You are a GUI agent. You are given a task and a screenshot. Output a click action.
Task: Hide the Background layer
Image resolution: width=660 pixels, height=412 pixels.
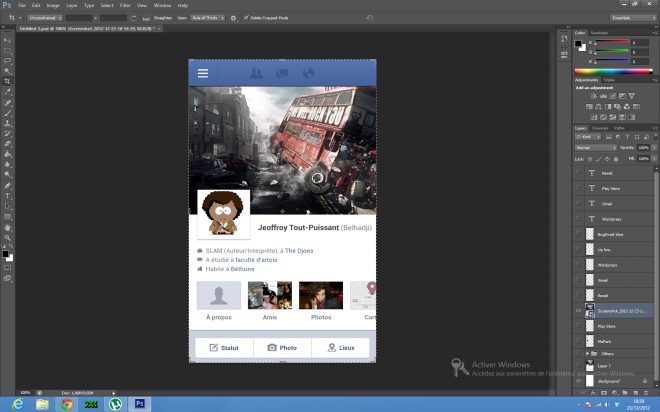click(578, 381)
